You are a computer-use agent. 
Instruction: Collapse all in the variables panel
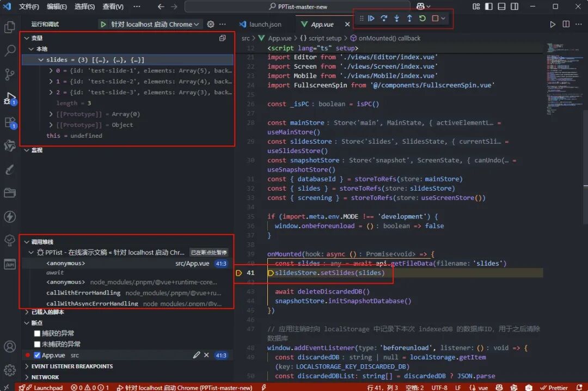(222, 38)
